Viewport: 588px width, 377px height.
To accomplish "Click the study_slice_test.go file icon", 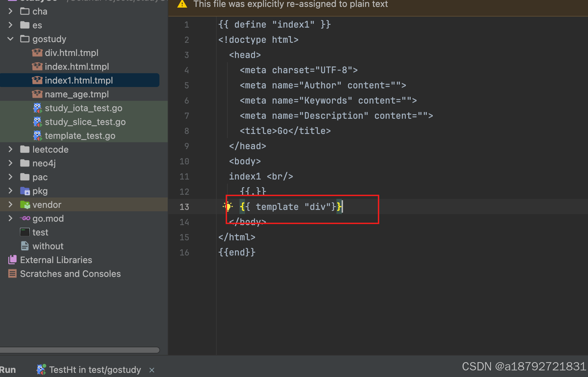I will (37, 122).
